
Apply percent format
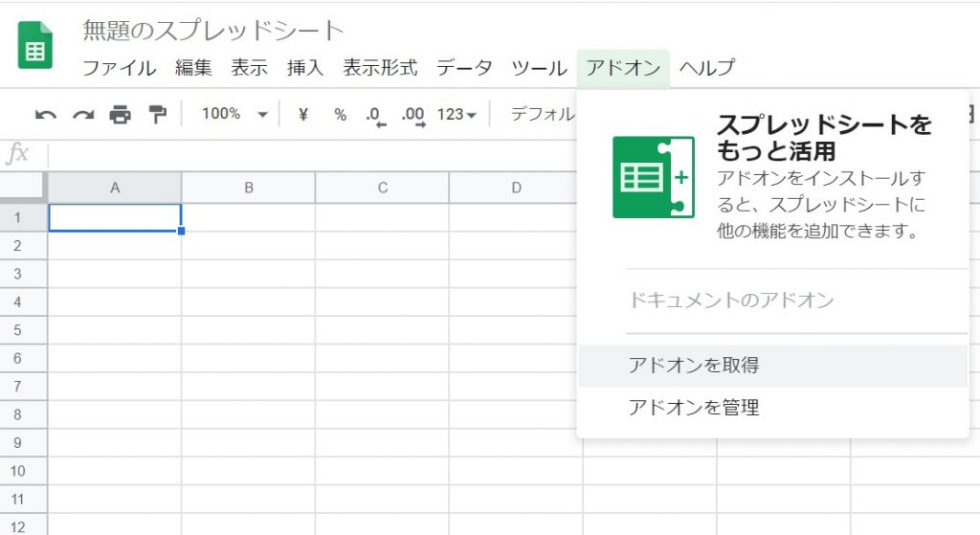(x=340, y=115)
